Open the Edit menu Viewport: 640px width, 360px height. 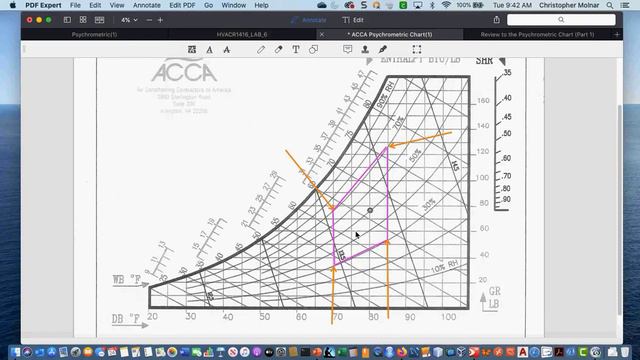tap(95, 5)
